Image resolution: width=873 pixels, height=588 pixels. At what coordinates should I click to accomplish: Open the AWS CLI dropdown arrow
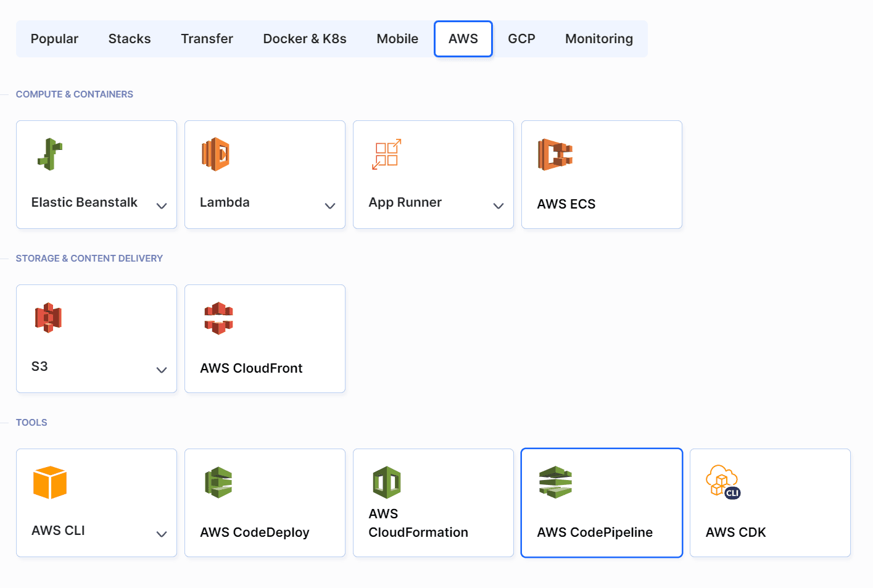(x=162, y=534)
